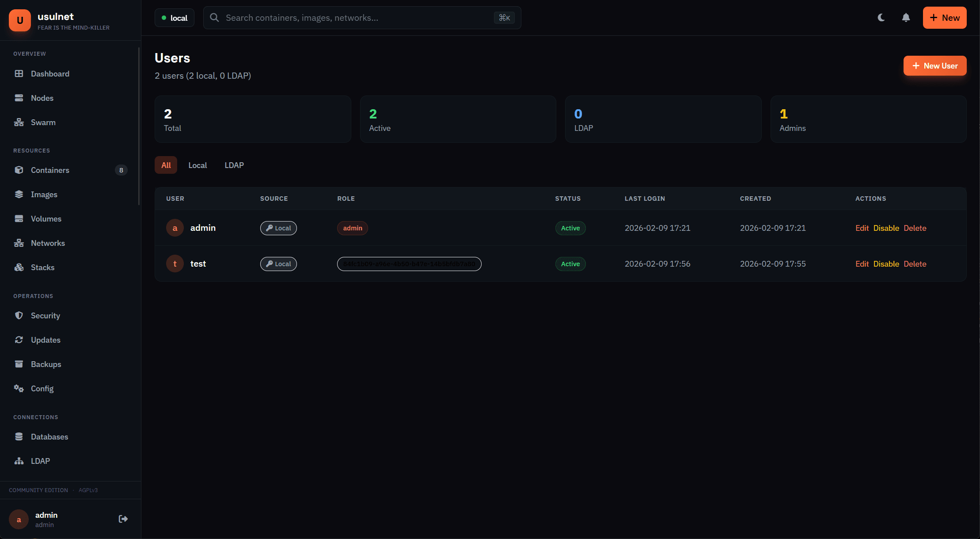View the Volumes page
980x539 pixels.
46,218
